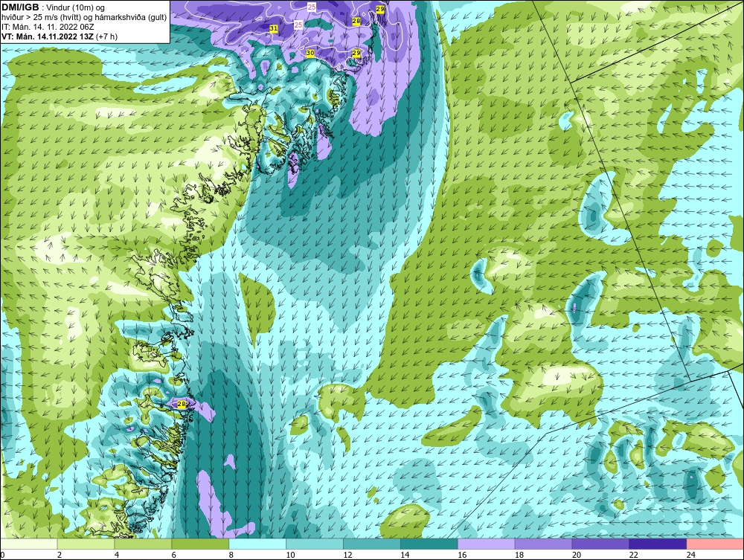Click the 12–14 m/s teal legend swatch
This screenshot has width=744, height=560.
(x=371, y=544)
